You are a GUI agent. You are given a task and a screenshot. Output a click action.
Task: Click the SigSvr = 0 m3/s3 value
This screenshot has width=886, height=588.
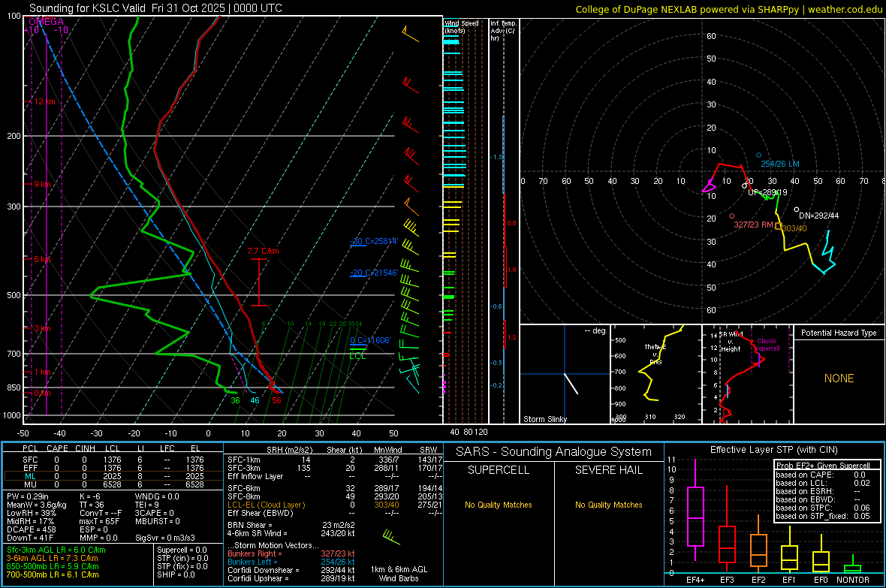[x=165, y=538]
